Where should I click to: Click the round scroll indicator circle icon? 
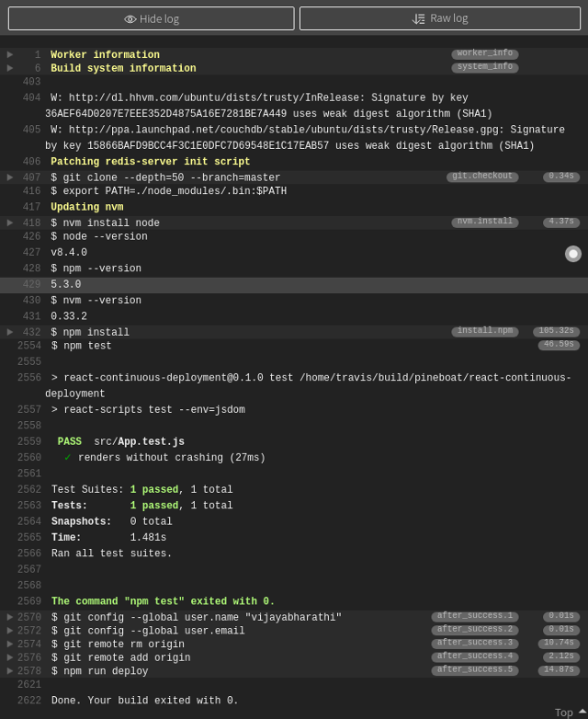573,254
